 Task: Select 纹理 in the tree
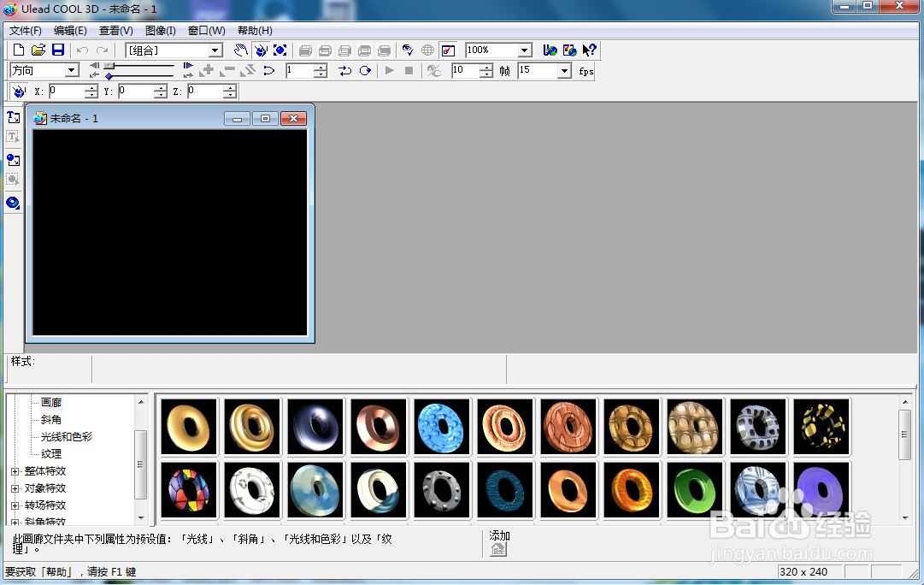pos(51,454)
